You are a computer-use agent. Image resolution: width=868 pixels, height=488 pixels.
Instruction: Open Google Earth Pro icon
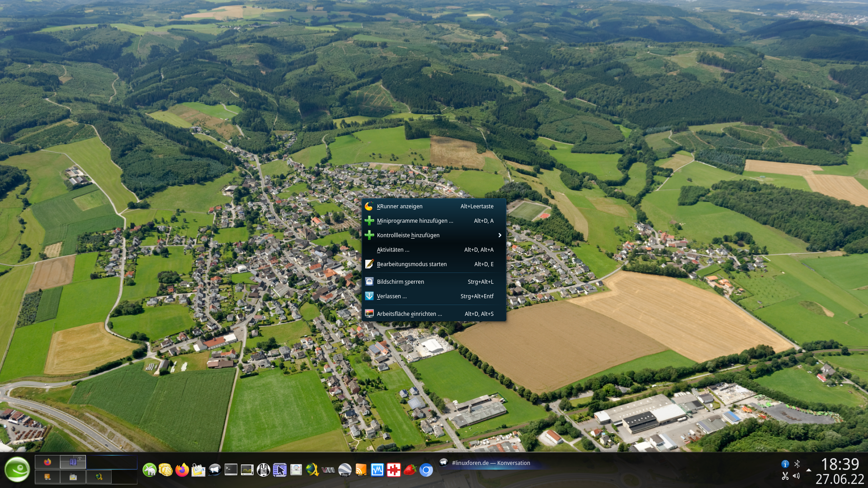coord(344,470)
